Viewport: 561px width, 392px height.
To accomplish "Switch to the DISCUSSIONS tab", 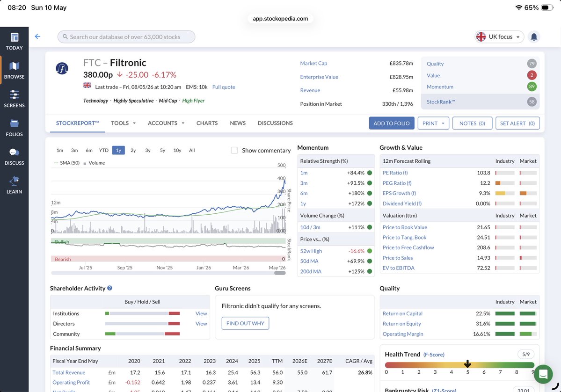I will coord(275,123).
